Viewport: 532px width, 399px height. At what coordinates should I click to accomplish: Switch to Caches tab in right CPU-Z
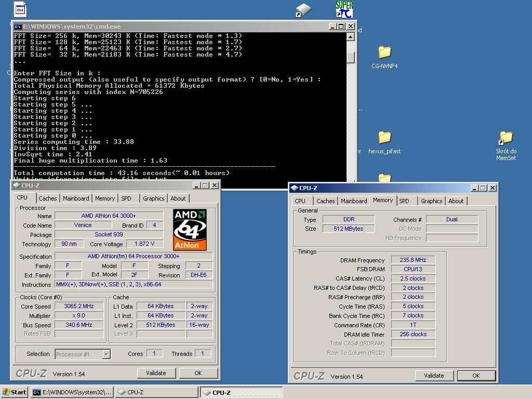tap(325, 201)
